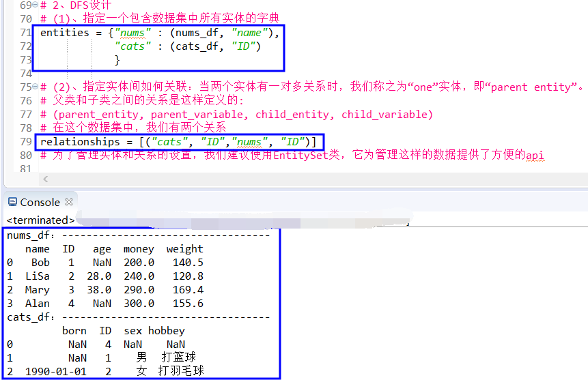Click the 1990-01-01 born value
The height and width of the screenshot is (380, 588).
(55, 371)
